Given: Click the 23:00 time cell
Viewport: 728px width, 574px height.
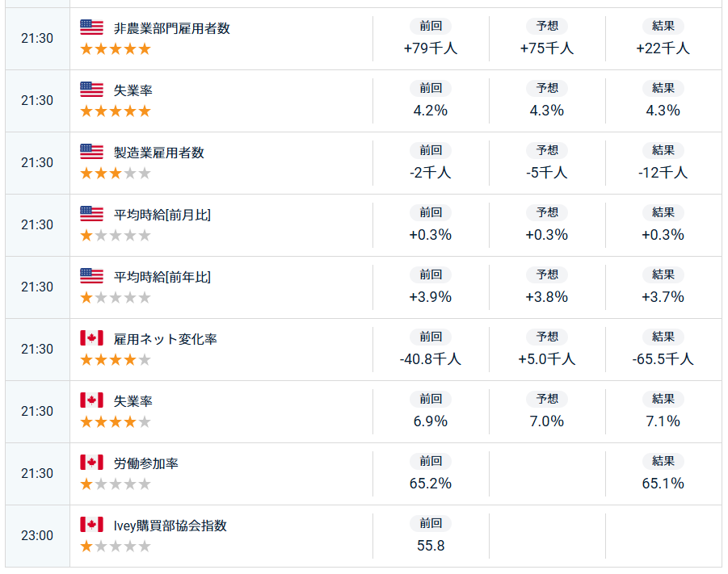Looking at the screenshot, I should [37, 535].
